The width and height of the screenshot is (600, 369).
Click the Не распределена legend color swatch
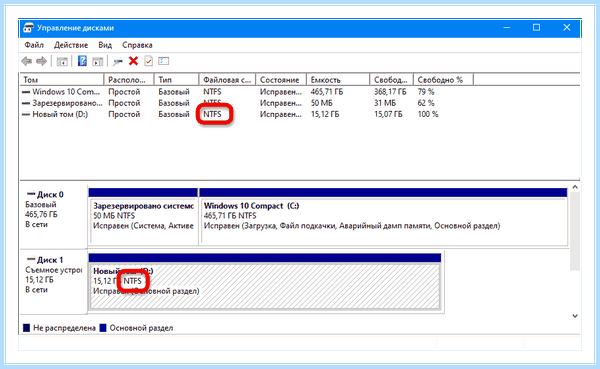pyautogui.click(x=26, y=328)
